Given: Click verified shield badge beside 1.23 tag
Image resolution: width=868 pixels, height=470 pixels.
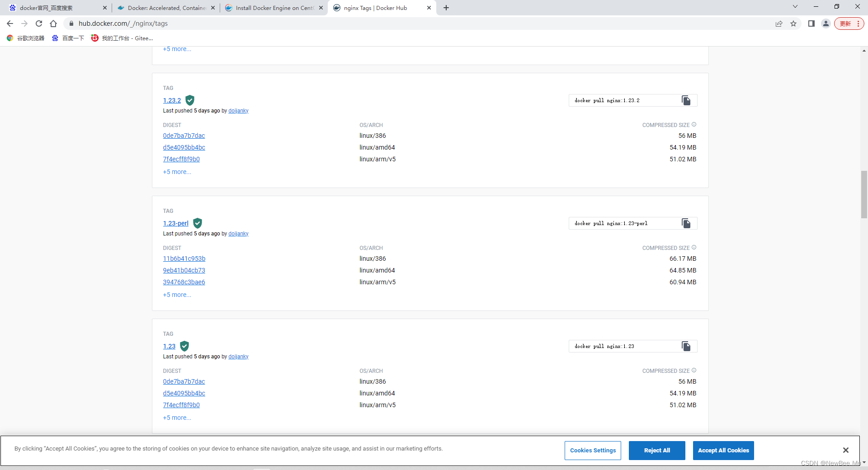Looking at the screenshot, I should [184, 346].
